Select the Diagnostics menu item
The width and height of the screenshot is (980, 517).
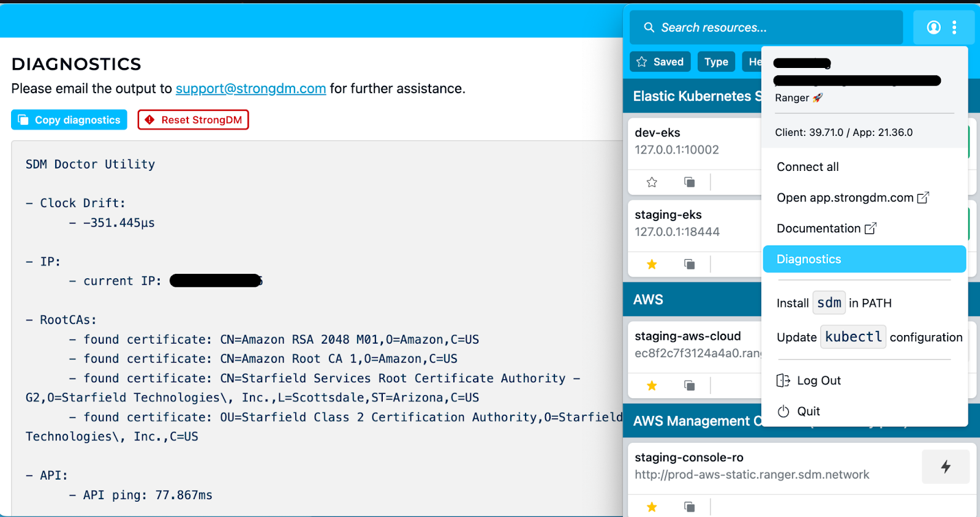864,259
